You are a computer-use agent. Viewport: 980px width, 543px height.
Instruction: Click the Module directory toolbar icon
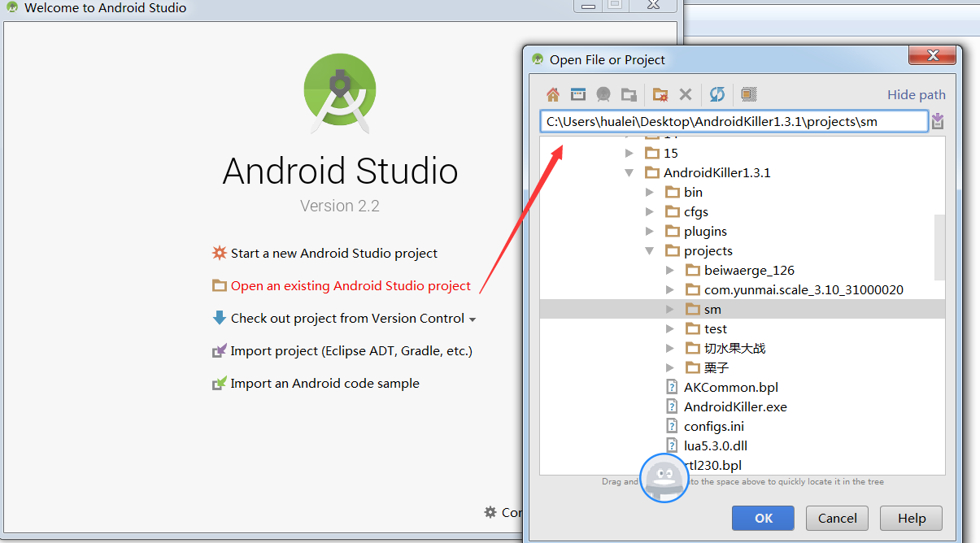pos(629,94)
